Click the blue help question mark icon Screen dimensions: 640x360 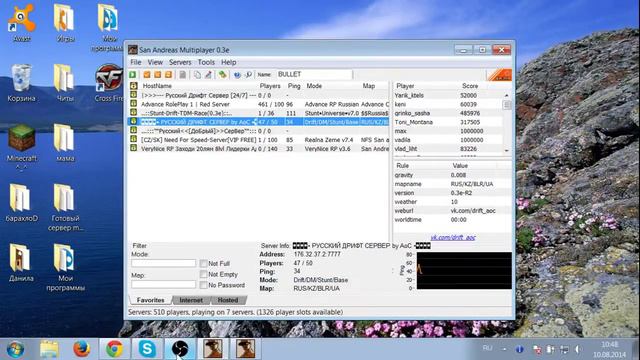237,75
